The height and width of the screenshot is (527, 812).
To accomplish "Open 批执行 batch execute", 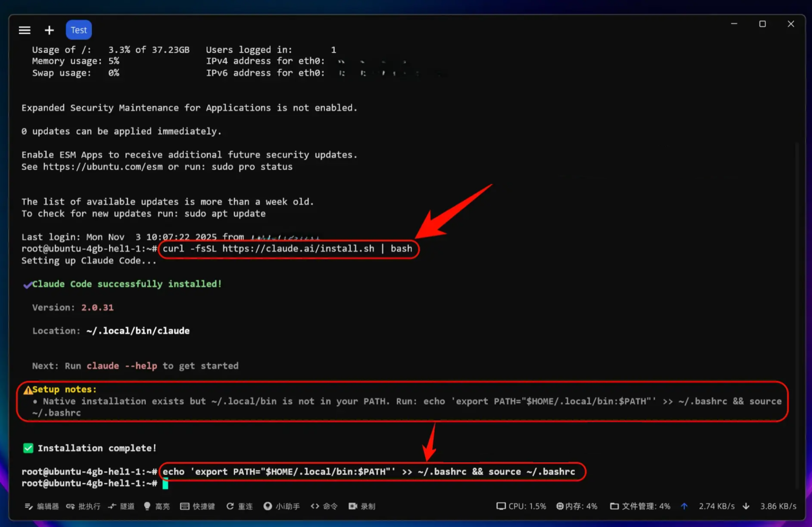I will (x=83, y=506).
